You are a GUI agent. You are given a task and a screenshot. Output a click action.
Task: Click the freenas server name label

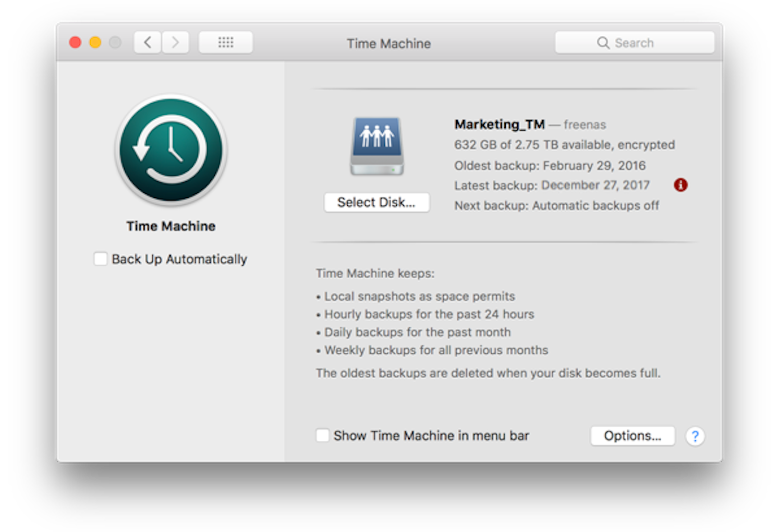coord(585,125)
